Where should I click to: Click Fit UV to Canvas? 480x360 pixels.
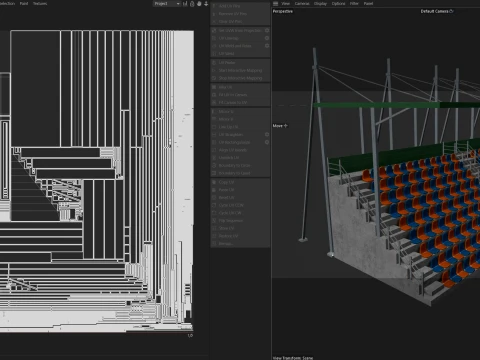(x=240, y=95)
